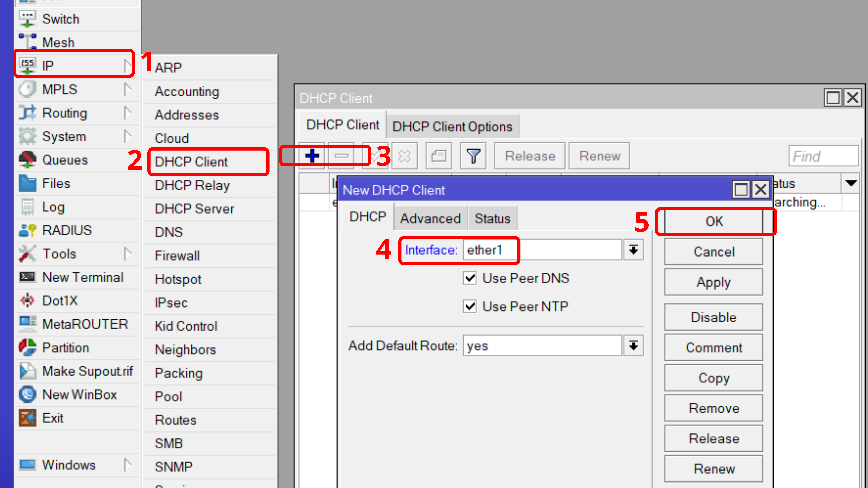Click the blue plus add button
The height and width of the screenshot is (488, 868).
pyautogui.click(x=312, y=156)
